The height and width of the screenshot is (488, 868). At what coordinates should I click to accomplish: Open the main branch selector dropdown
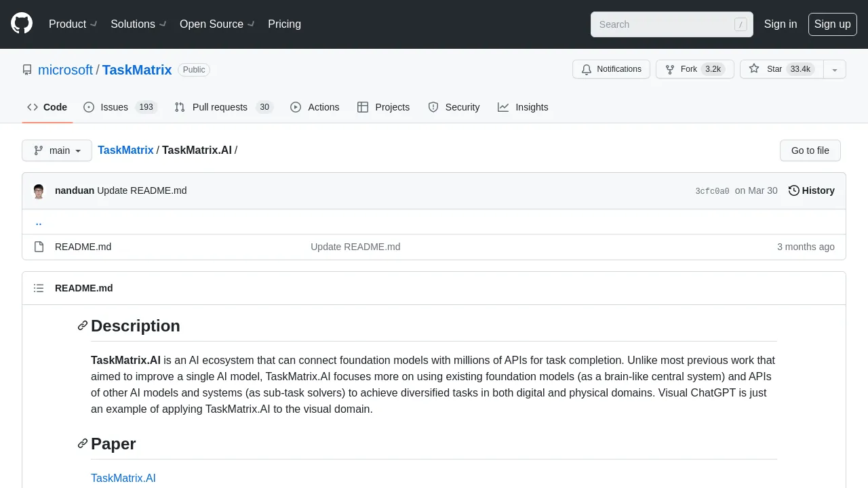[57, 150]
